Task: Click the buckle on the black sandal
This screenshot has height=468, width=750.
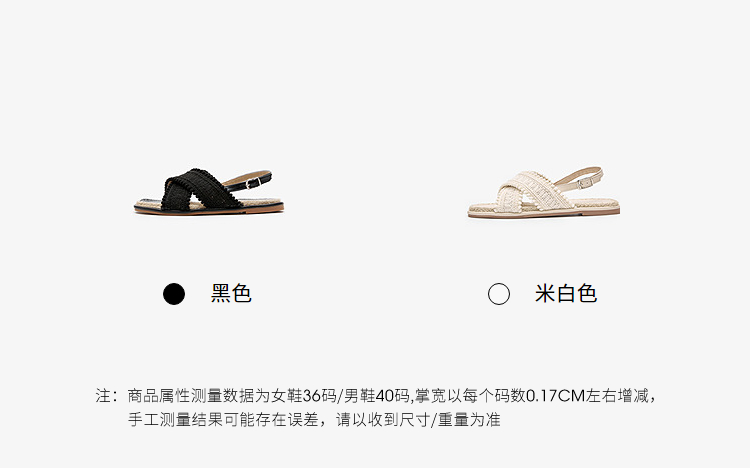Action: 252,183
